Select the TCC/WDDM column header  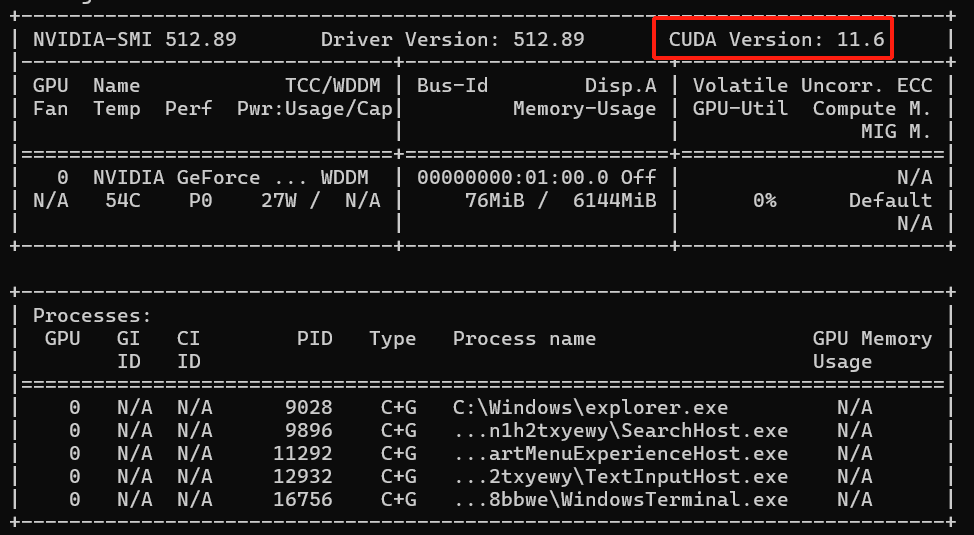pos(333,86)
